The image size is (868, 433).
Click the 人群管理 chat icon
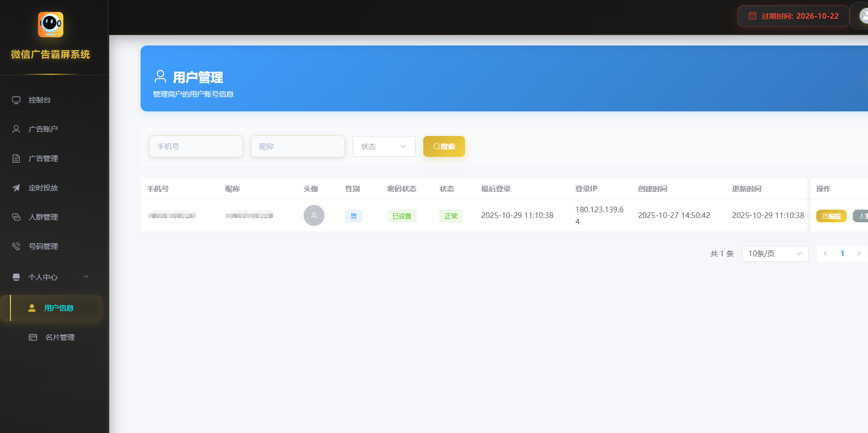16,217
